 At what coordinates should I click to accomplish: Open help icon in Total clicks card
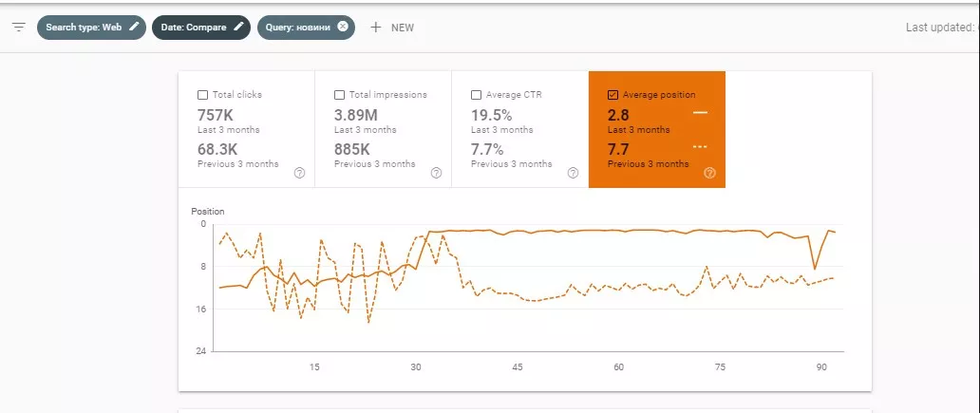tap(299, 173)
